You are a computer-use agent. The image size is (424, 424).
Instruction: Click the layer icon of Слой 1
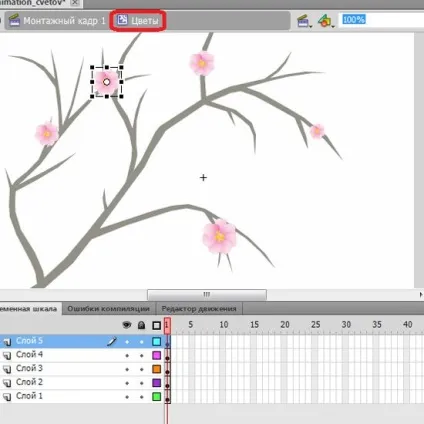click(x=7, y=397)
